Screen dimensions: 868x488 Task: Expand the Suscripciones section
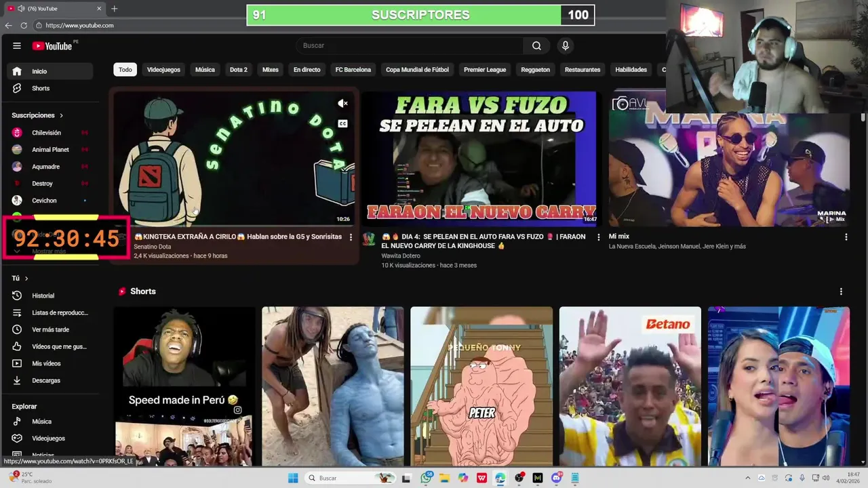coord(37,115)
